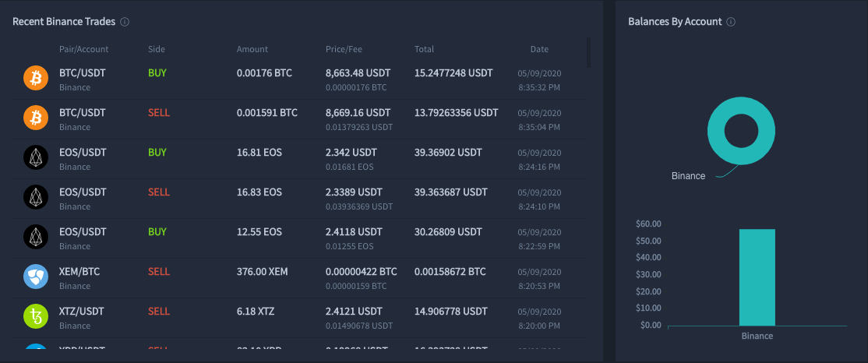Click the EOS icon for the 12.55 EOS trade

36,238
